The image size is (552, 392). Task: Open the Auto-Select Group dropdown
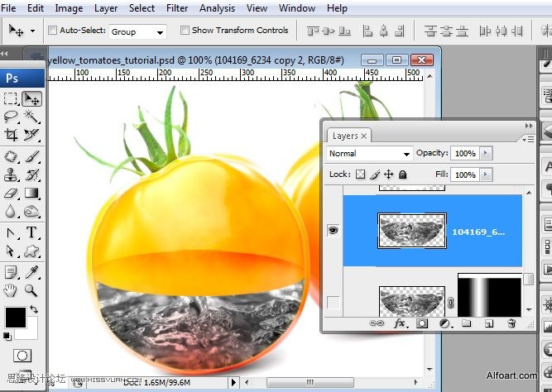pos(137,31)
